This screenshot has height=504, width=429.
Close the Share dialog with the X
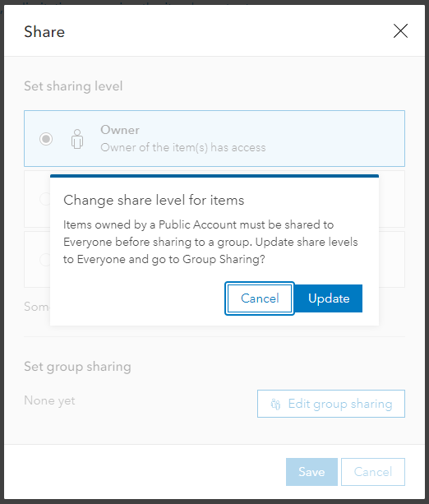pyautogui.click(x=400, y=31)
